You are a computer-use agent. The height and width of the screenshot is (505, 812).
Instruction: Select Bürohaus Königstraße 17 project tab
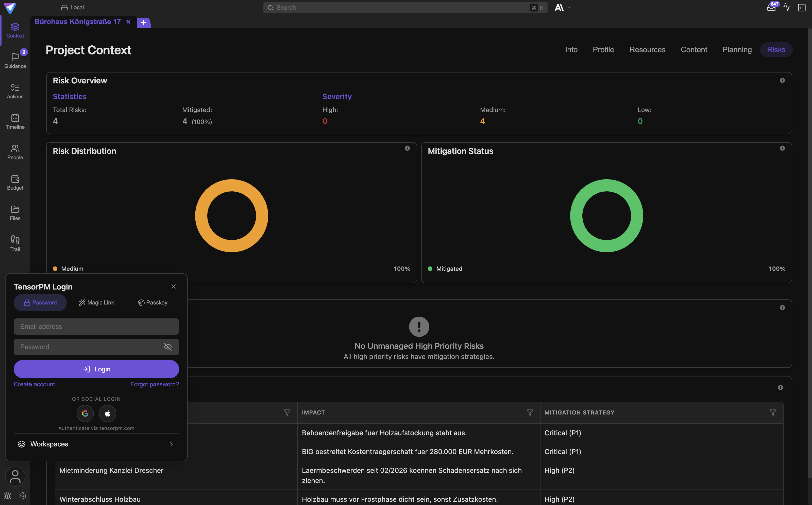click(78, 22)
